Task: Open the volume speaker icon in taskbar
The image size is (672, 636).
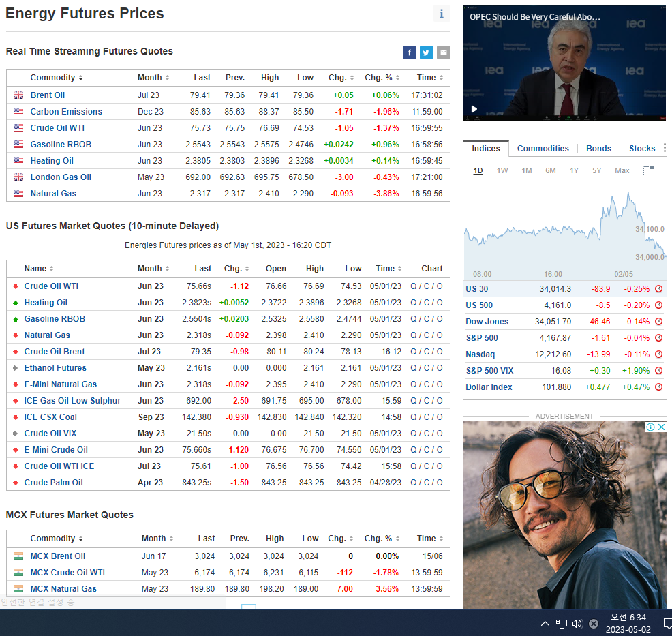Action: pyautogui.click(x=577, y=624)
